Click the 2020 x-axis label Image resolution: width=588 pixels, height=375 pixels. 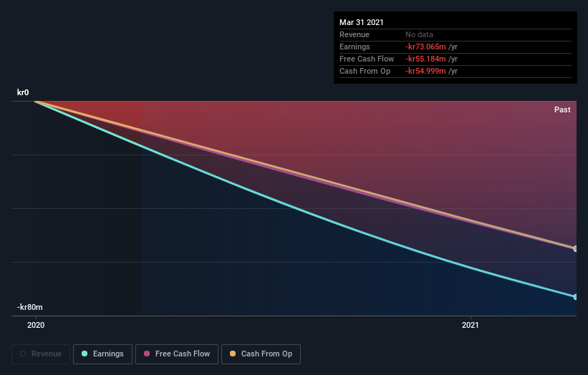(x=36, y=325)
